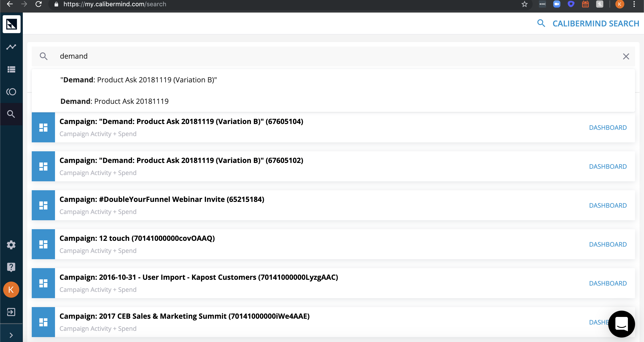This screenshot has height=342, width=644.
Task: Click the CALIBERMIND SEARCH heading text
Action: [x=596, y=24]
